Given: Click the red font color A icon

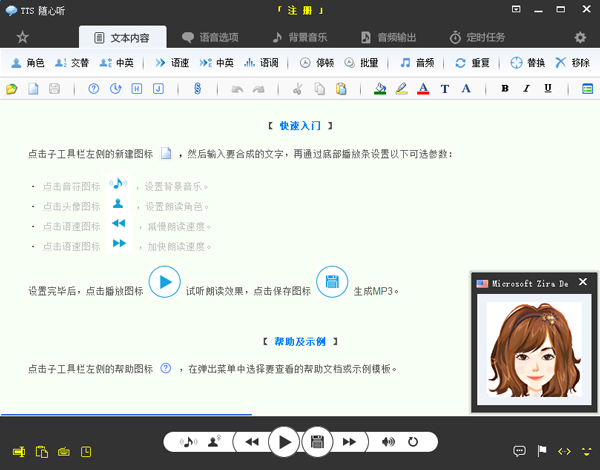Looking at the screenshot, I should click(x=422, y=89).
